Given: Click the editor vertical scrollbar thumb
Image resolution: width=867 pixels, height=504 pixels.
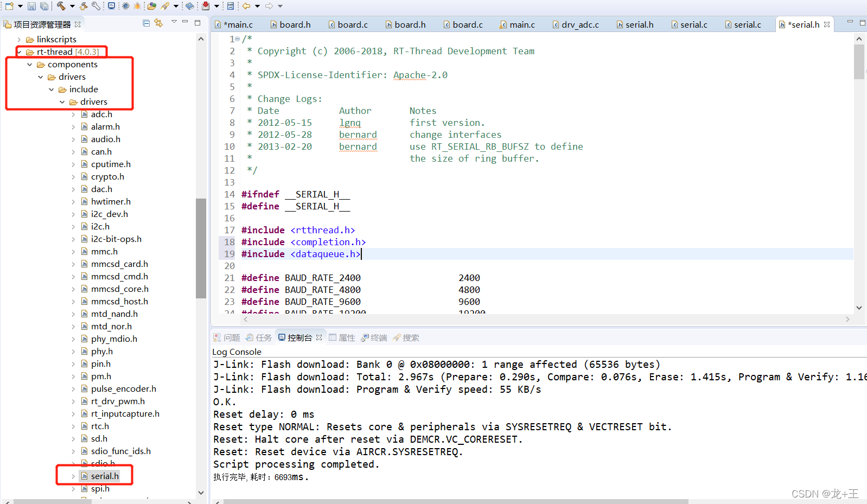Looking at the screenshot, I should [859, 62].
